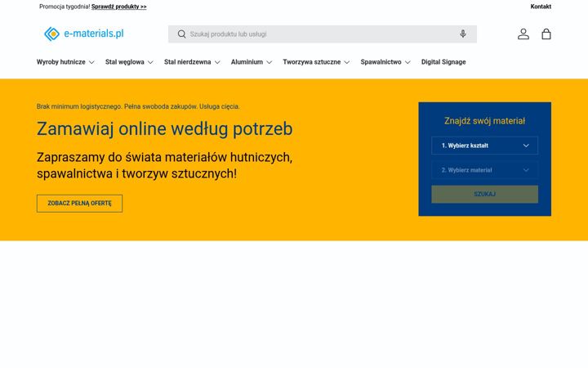The image size is (588, 368).
Task: Activate voice search microphone icon
Action: click(x=463, y=34)
